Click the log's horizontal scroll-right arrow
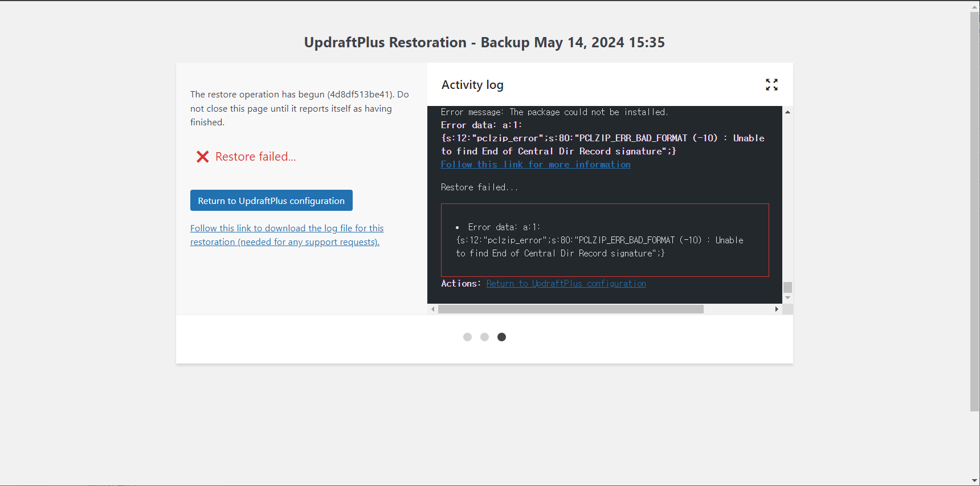The width and height of the screenshot is (980, 486). (x=777, y=309)
